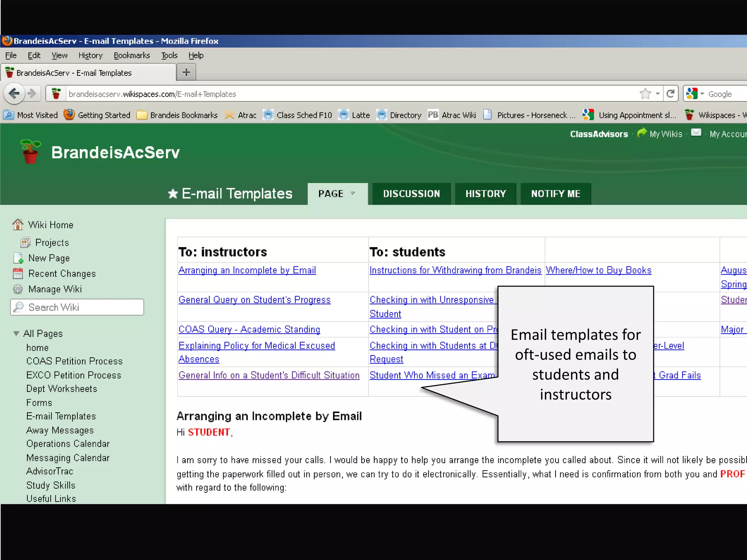Open Dept Worksheets page
This screenshot has width=747, height=560.
(x=62, y=389)
